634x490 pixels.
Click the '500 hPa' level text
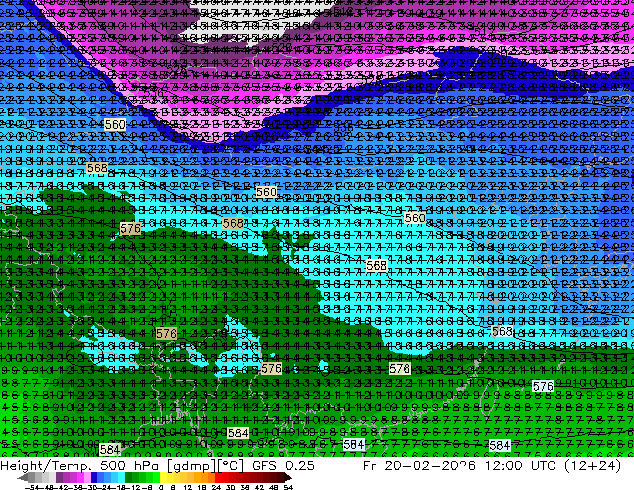pyautogui.click(x=129, y=466)
